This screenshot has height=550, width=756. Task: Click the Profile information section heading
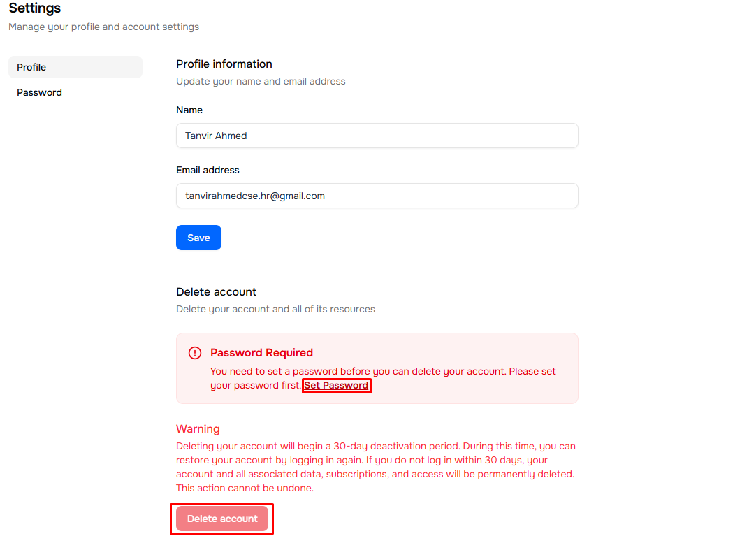[224, 64]
